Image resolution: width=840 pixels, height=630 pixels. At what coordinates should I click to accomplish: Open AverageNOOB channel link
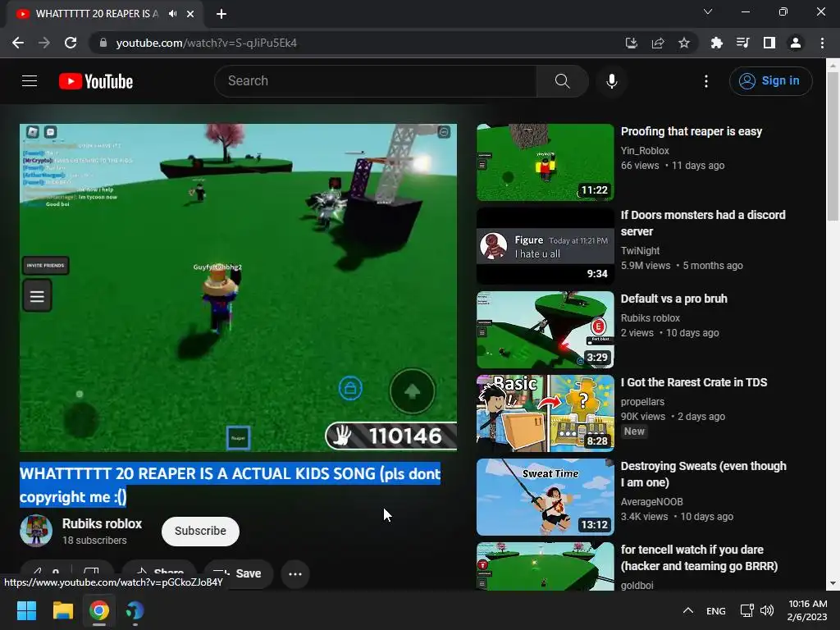coord(652,502)
